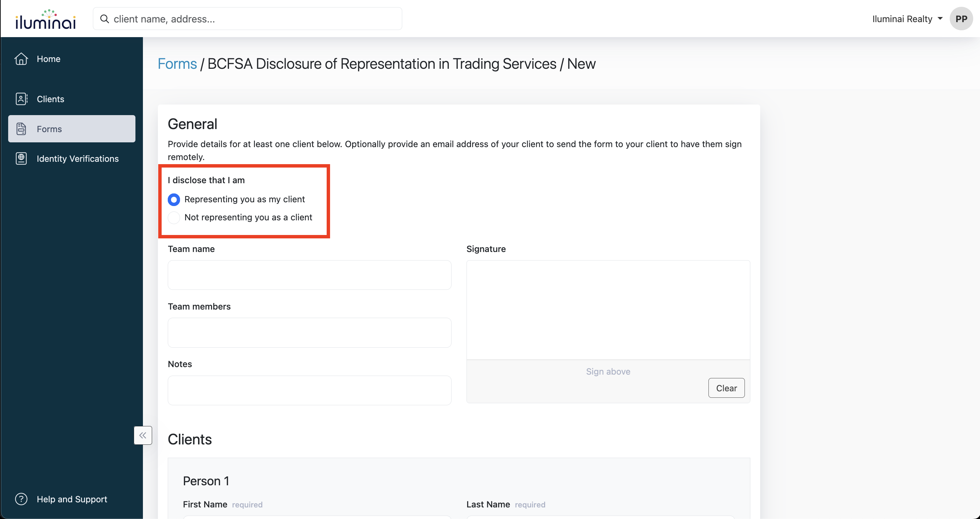Expand the Iluminai Realty dropdown
980x519 pixels.
907,19
